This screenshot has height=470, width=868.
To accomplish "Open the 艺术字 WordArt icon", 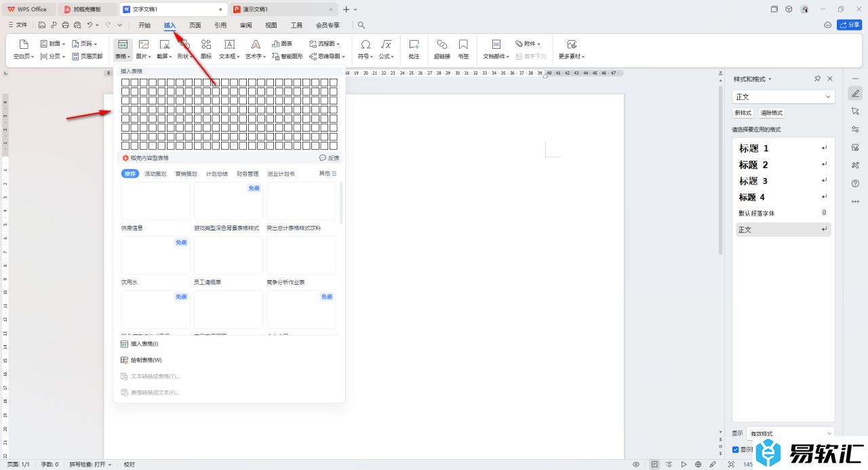I will (256, 44).
